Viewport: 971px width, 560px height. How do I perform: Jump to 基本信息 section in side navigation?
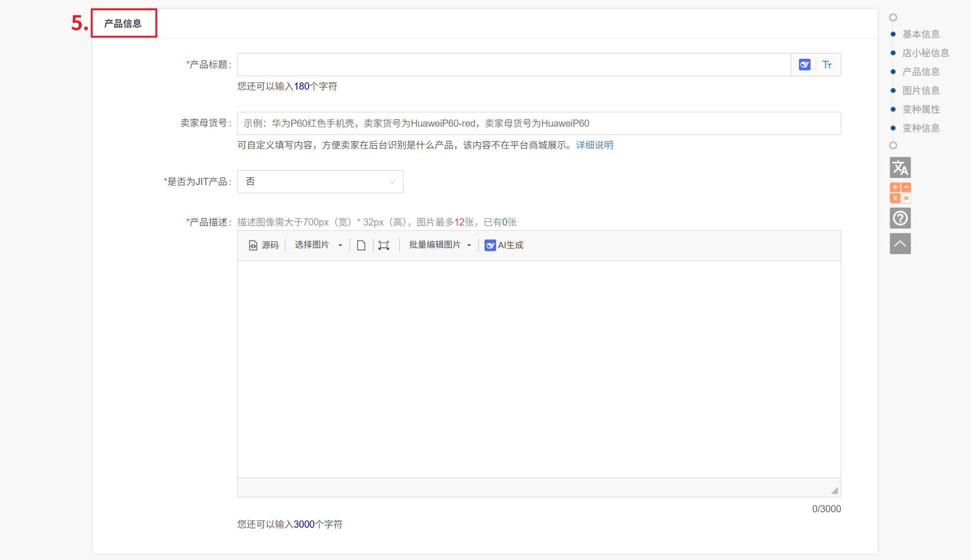920,34
